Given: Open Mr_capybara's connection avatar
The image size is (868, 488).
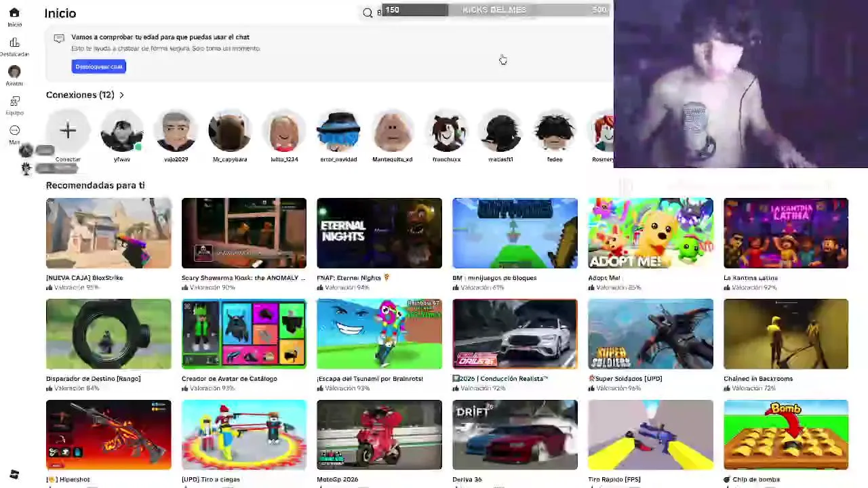Looking at the screenshot, I should coord(230,130).
